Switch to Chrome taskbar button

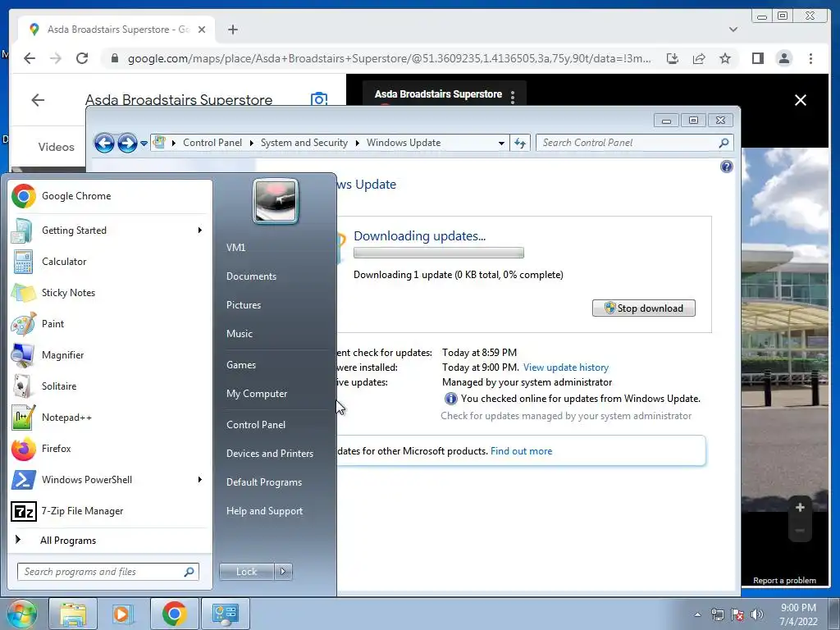tap(174, 614)
